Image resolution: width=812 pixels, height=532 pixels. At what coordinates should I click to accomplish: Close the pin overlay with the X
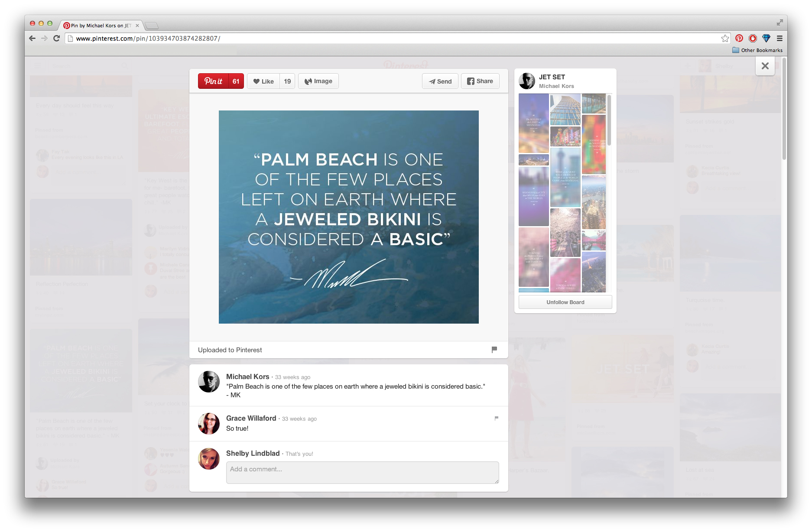click(x=765, y=66)
